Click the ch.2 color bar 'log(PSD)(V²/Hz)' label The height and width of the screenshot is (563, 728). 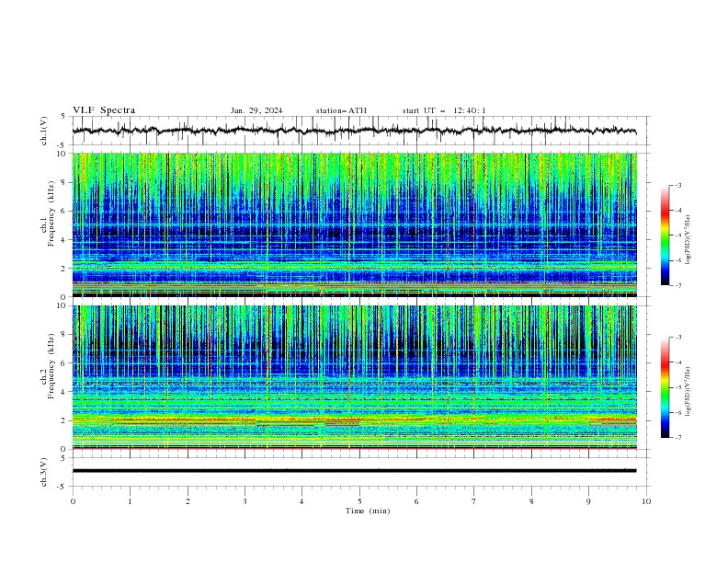coord(688,392)
